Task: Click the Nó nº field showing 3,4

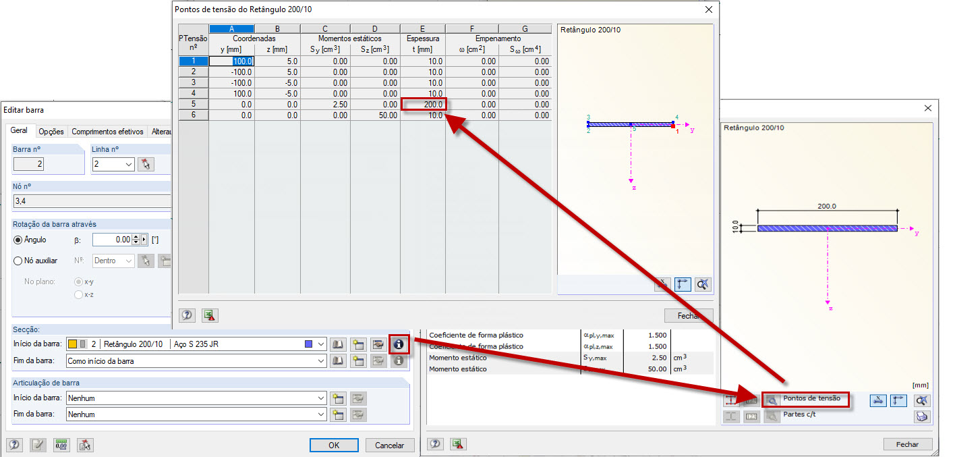Action: point(91,201)
